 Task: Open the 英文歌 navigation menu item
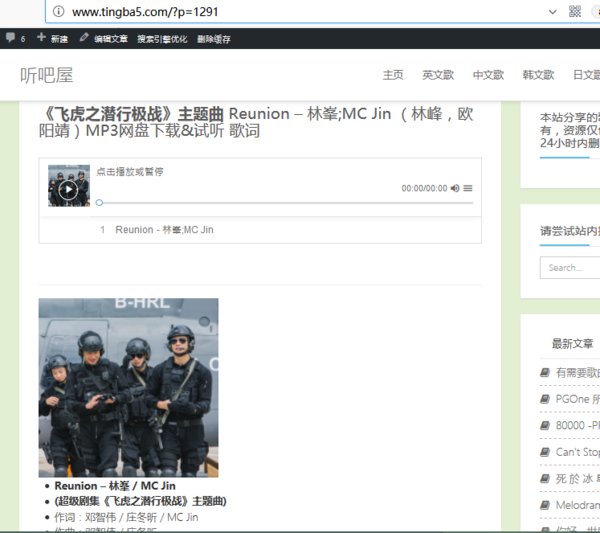pos(437,75)
